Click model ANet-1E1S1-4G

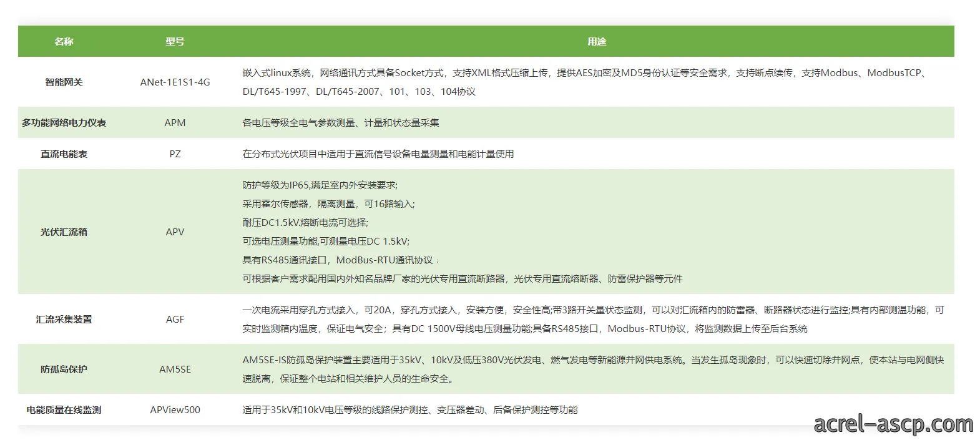(x=175, y=82)
